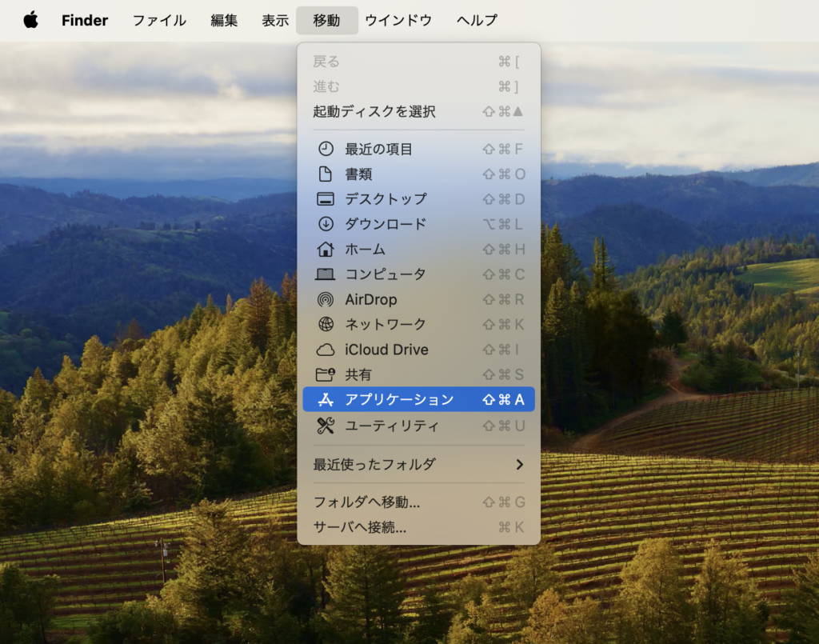Click the desktop icon beside デスクトップ
Viewport: 819px width, 644px height.
click(326, 199)
